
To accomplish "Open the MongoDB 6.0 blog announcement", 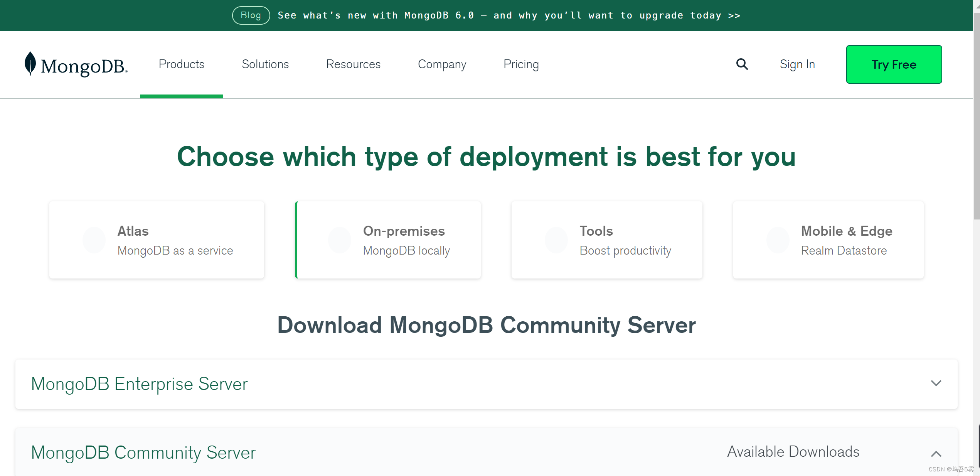I will 509,15.
